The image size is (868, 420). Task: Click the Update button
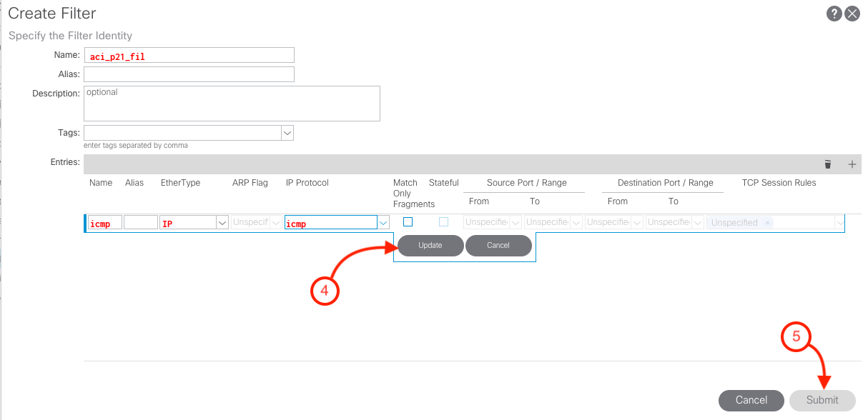tap(430, 246)
